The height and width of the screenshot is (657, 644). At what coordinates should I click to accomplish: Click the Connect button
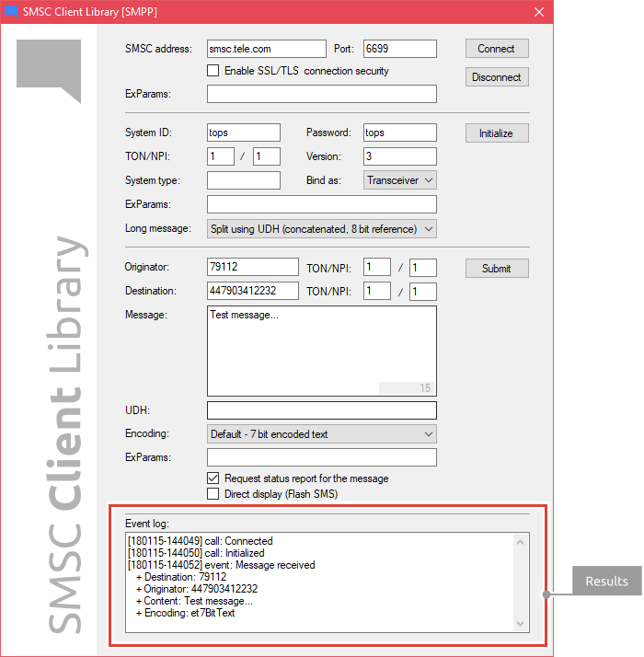(x=496, y=49)
